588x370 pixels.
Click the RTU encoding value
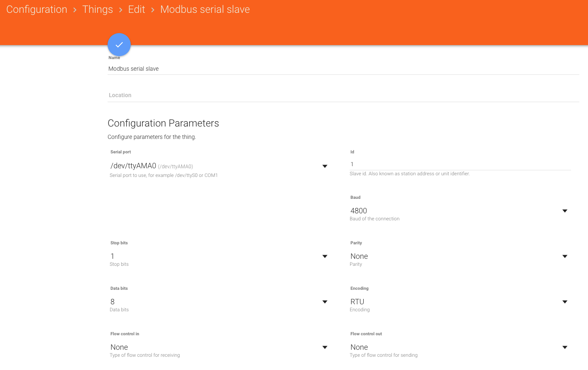click(x=358, y=302)
